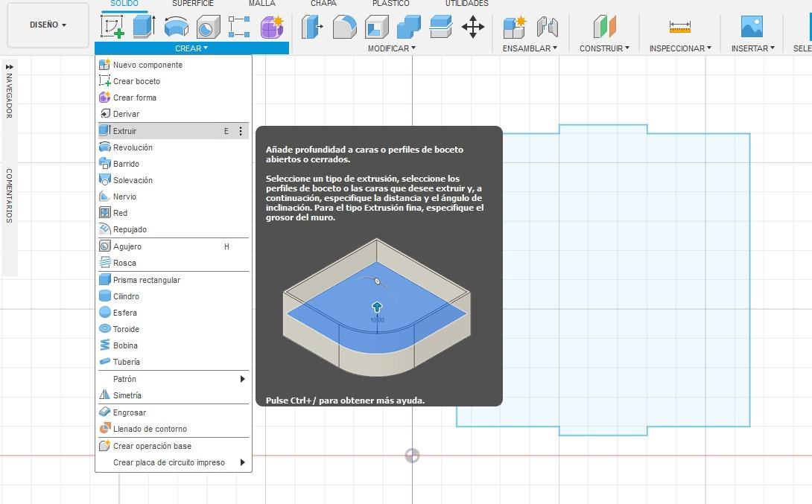
Task: Click the rectangular pattern toolbar icon
Action: coord(239,26)
